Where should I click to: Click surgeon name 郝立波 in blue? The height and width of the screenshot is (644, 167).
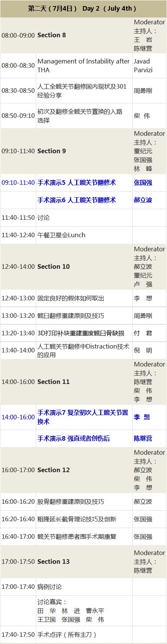(x=143, y=200)
